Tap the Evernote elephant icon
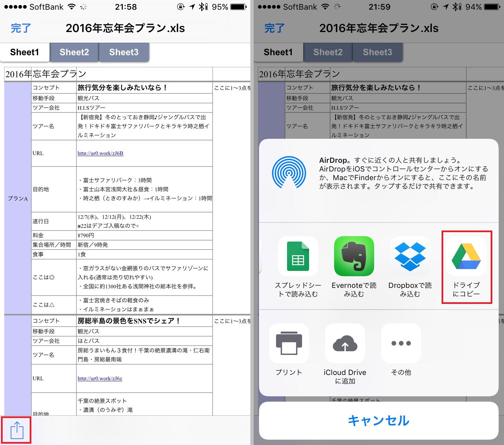Screen dimensions: 504x445 click(354, 256)
